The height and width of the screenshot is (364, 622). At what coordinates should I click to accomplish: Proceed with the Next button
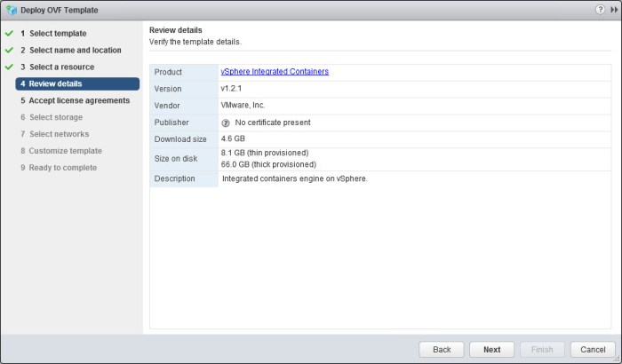(491, 349)
